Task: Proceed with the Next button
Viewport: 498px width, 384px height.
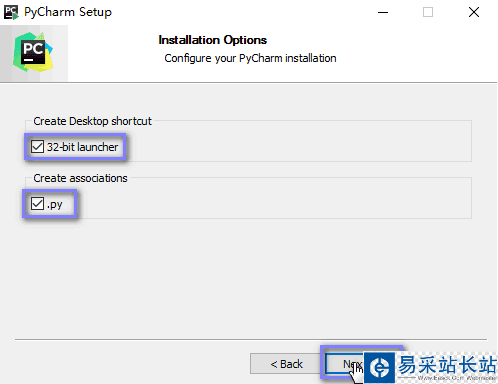Action: 345,364
